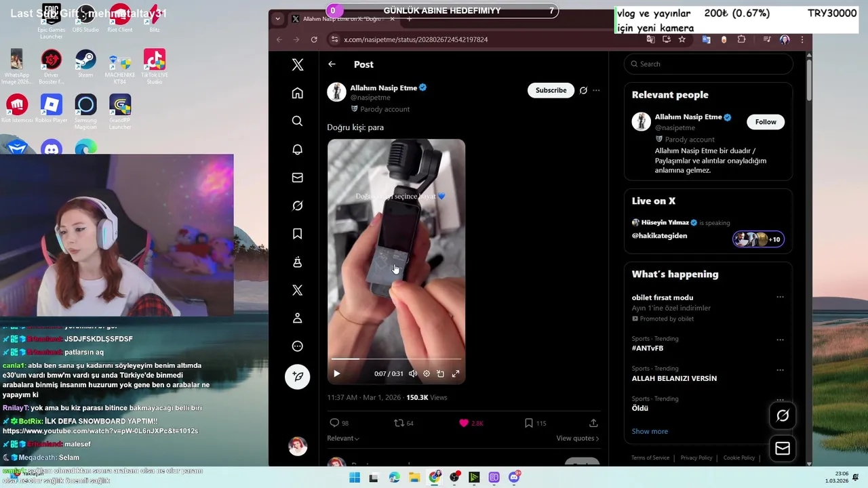Viewport: 868px width, 488px height.
Task: Click the Subscribe button
Action: (551, 90)
